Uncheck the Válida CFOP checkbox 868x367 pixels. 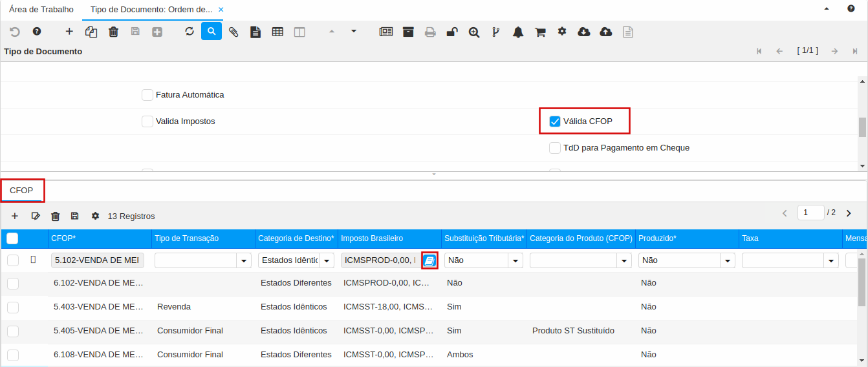pyautogui.click(x=554, y=121)
